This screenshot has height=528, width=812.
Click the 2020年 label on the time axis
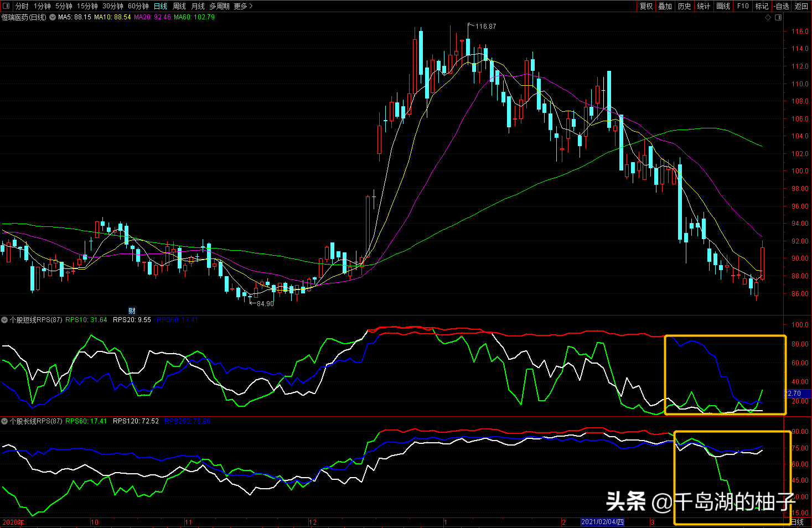[x=13, y=522]
